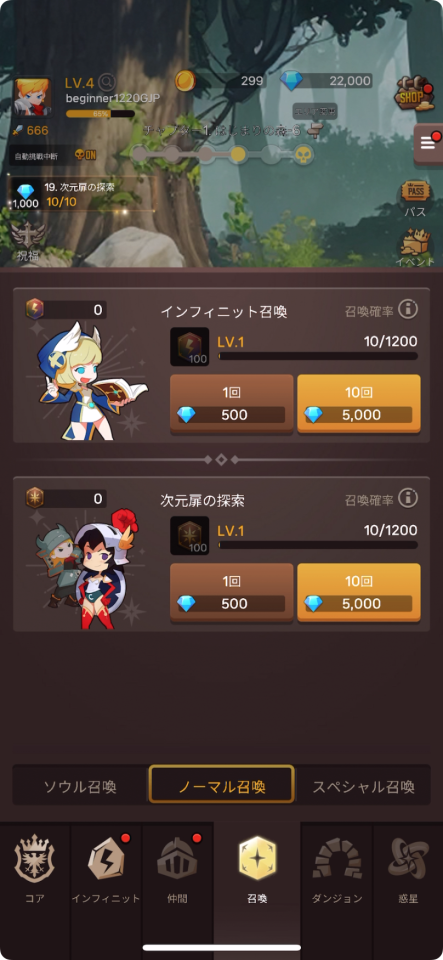Open the イベント event icon
The image size is (443, 960).
pos(415,248)
